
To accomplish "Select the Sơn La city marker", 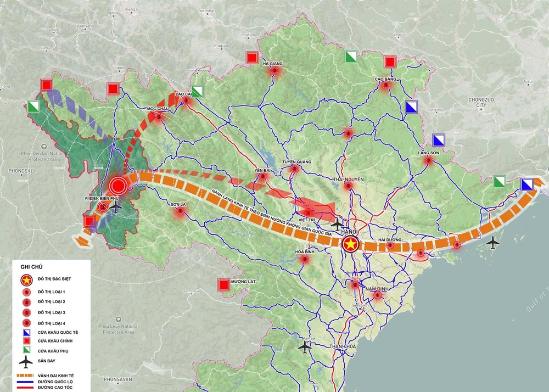I will click(180, 211).
